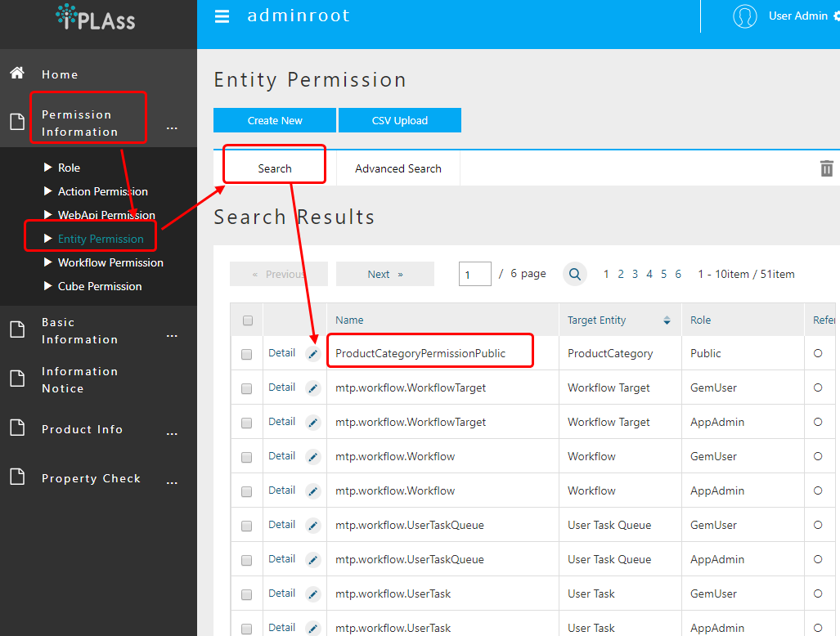Click the page search magnifier icon
The height and width of the screenshot is (636, 840).
coord(575,274)
